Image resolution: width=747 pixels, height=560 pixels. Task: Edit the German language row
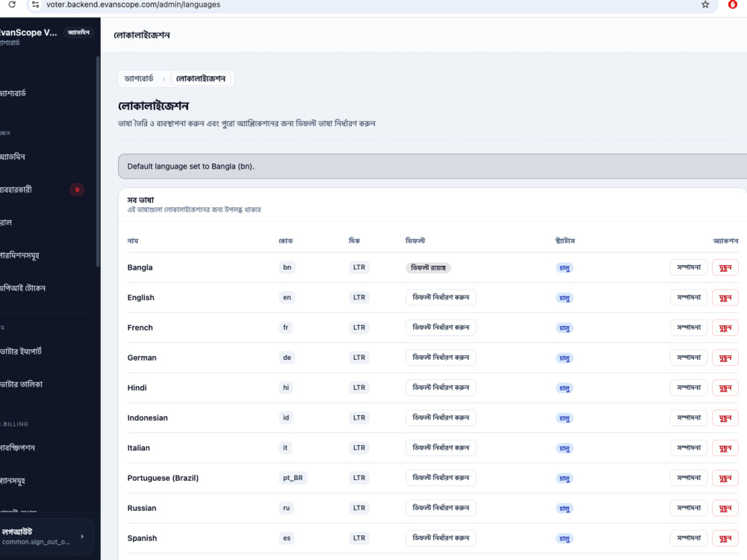pos(689,358)
